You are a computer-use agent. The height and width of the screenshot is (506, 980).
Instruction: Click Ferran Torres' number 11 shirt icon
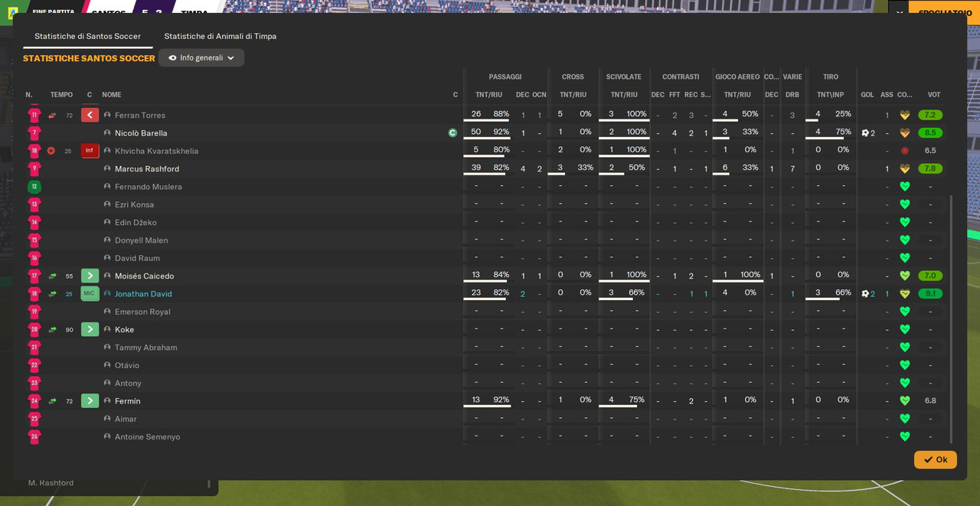click(x=34, y=115)
